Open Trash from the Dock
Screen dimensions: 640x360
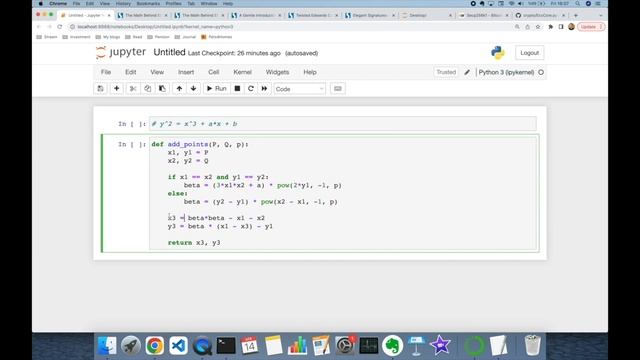coord(532,346)
